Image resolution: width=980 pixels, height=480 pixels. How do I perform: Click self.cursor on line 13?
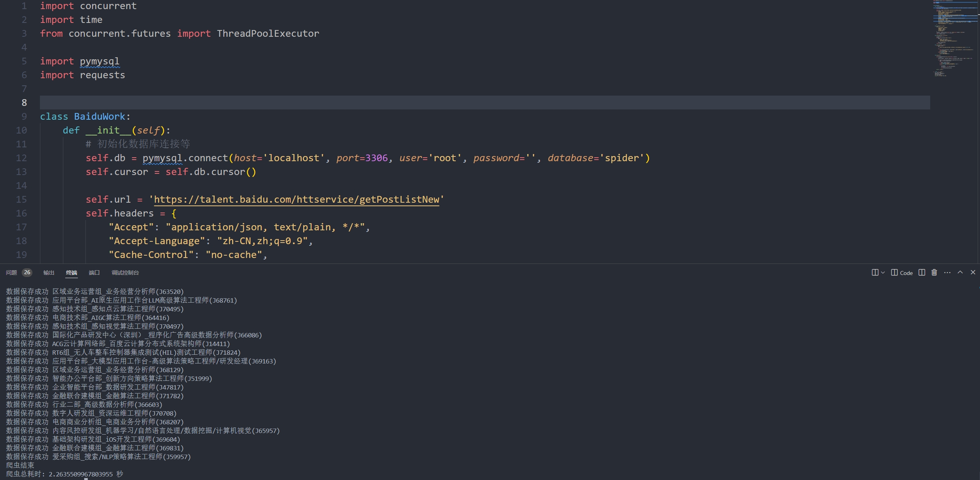pyautogui.click(x=117, y=172)
